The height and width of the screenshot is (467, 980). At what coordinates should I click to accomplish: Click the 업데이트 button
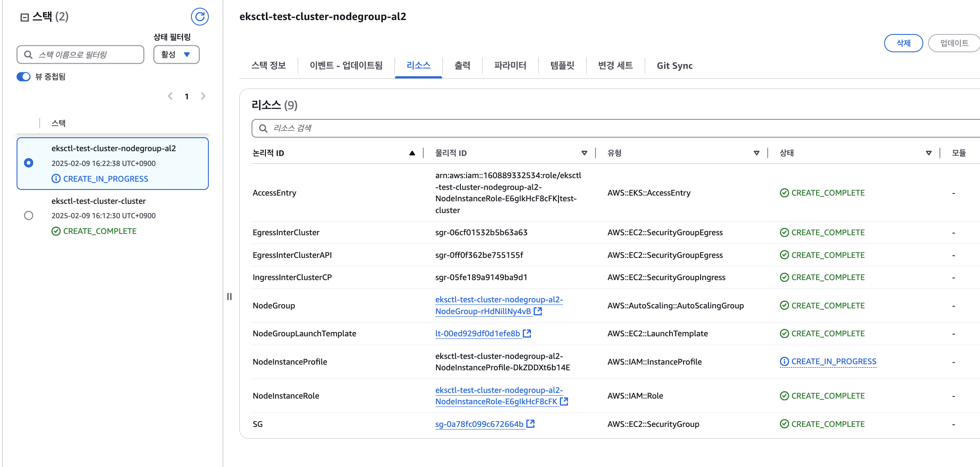pos(954,43)
